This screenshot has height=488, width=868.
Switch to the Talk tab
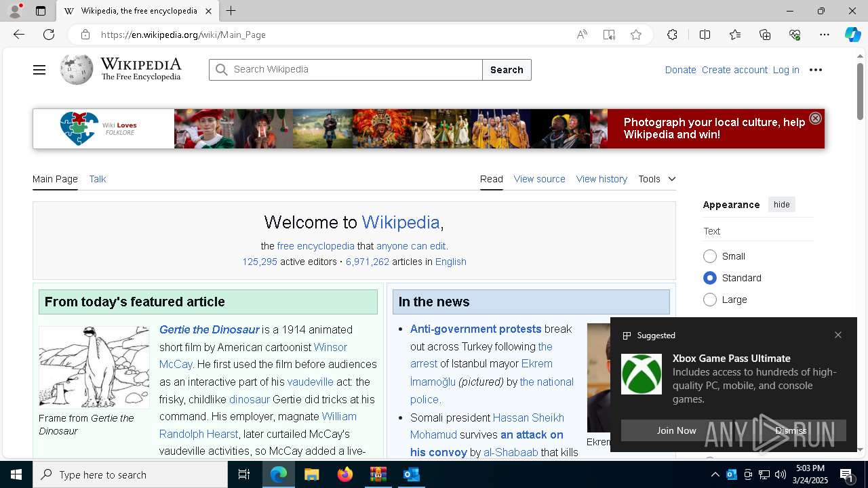pos(98,179)
